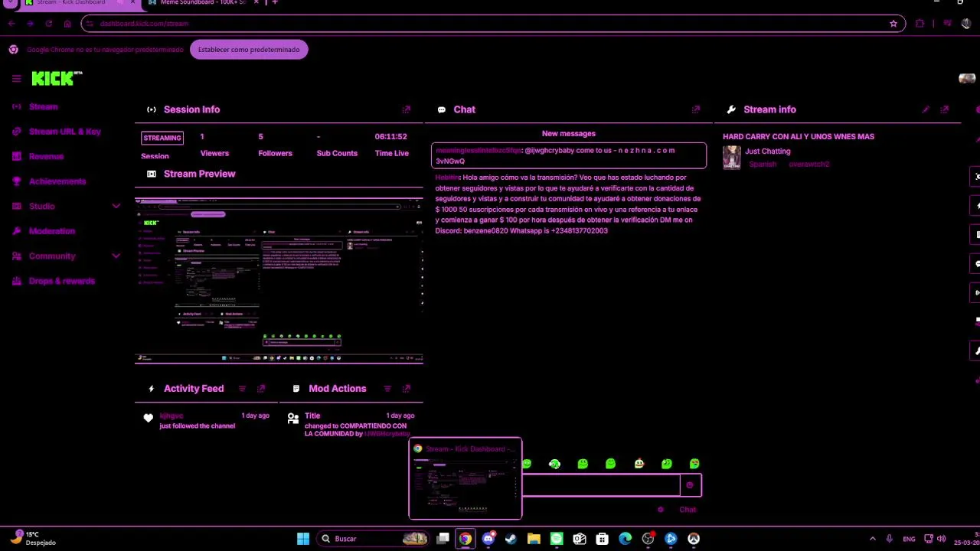Open Discord from taskbar

488,539
